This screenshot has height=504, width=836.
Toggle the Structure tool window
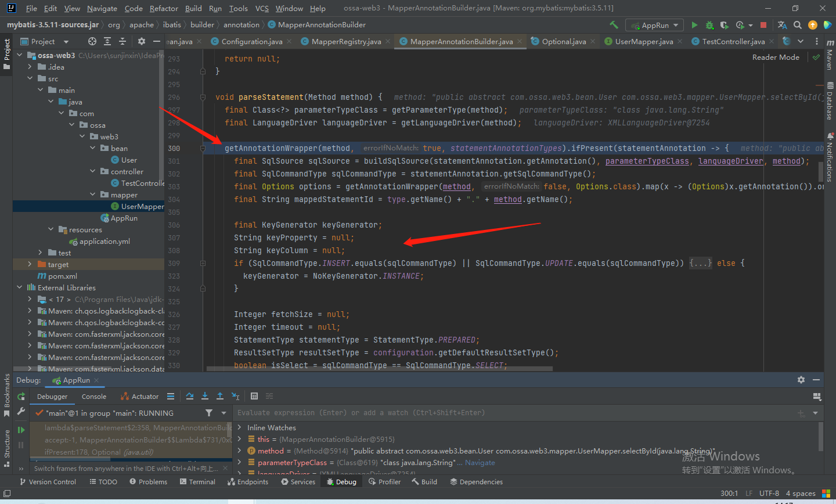point(7,448)
